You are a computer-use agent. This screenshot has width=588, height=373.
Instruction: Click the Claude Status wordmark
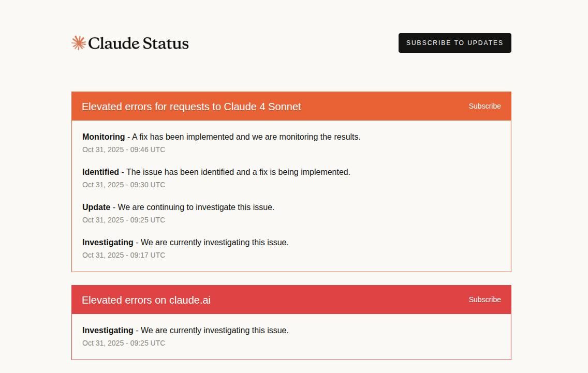click(x=138, y=43)
